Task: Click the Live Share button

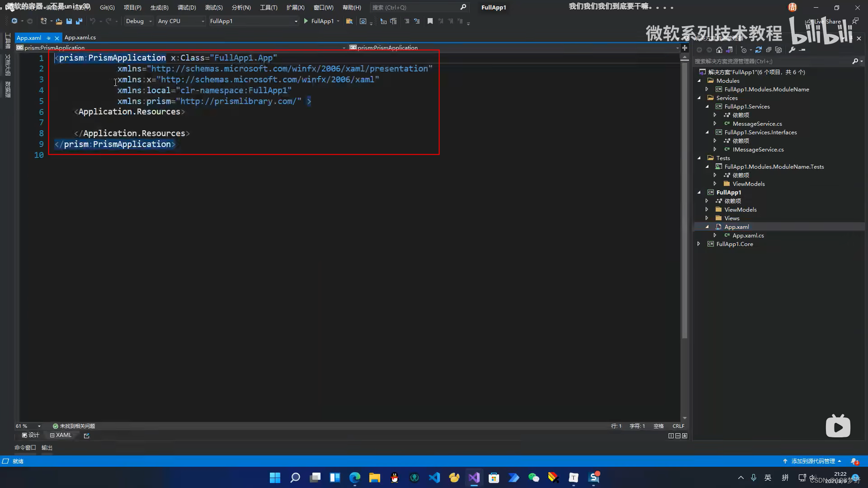Action: pos(824,21)
